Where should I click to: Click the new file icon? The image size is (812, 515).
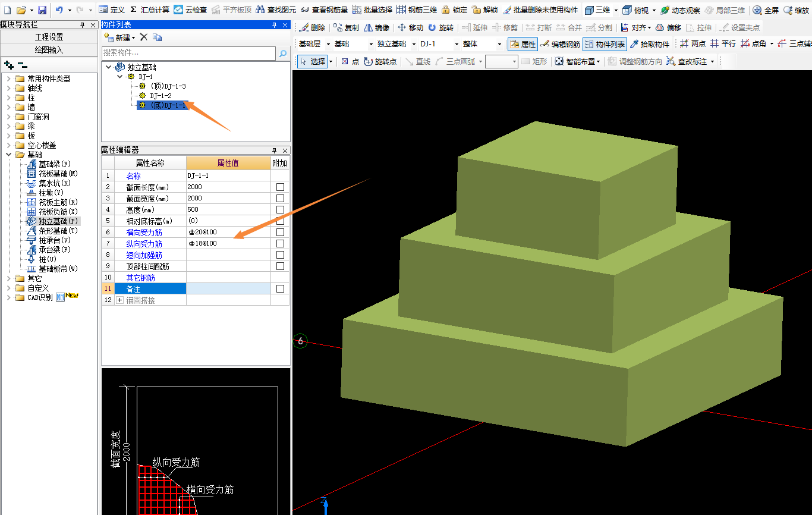7,10
